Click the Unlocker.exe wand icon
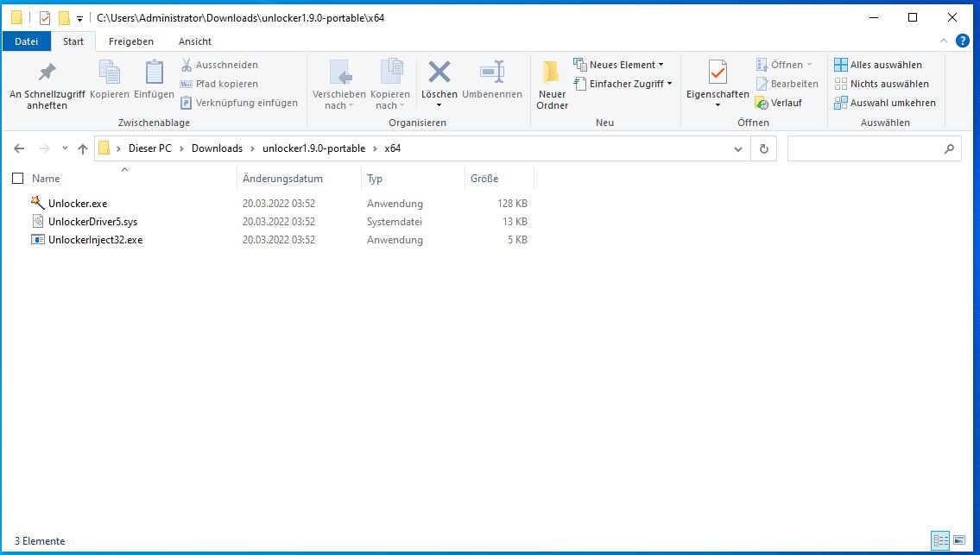This screenshot has width=980, height=555. [x=37, y=203]
